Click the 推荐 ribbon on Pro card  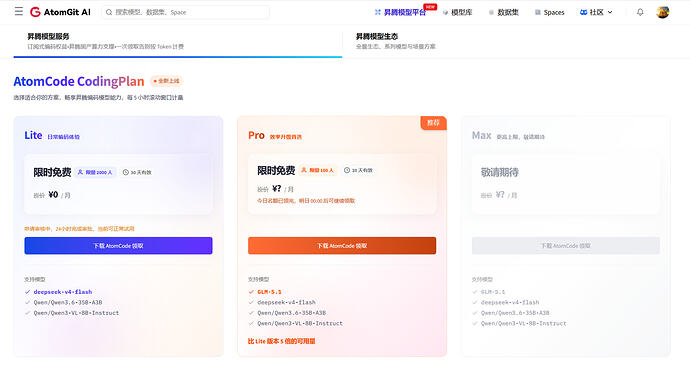coord(433,123)
